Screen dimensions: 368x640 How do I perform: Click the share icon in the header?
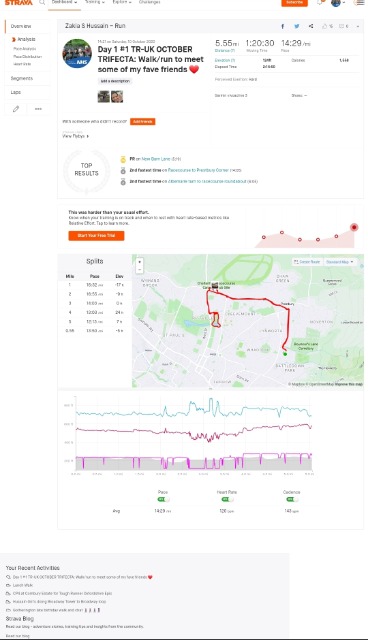coord(311,26)
